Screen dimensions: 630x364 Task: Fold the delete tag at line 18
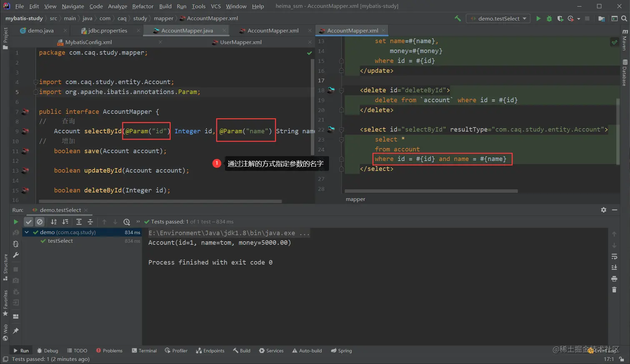342,90
